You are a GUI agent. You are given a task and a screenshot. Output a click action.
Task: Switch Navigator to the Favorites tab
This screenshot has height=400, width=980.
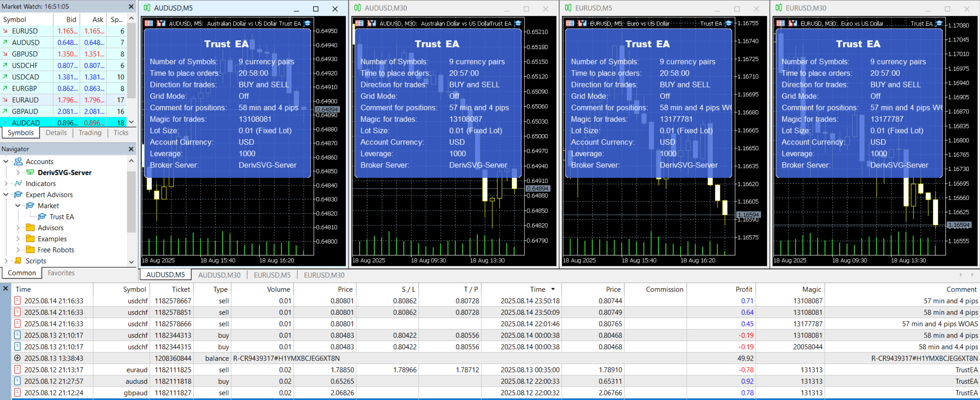[x=61, y=273]
